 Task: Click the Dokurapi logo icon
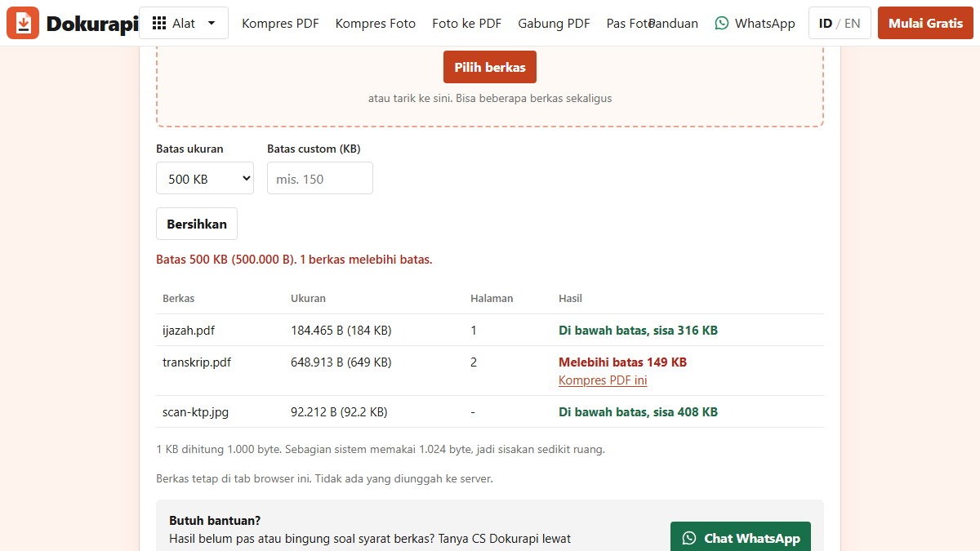point(23,23)
